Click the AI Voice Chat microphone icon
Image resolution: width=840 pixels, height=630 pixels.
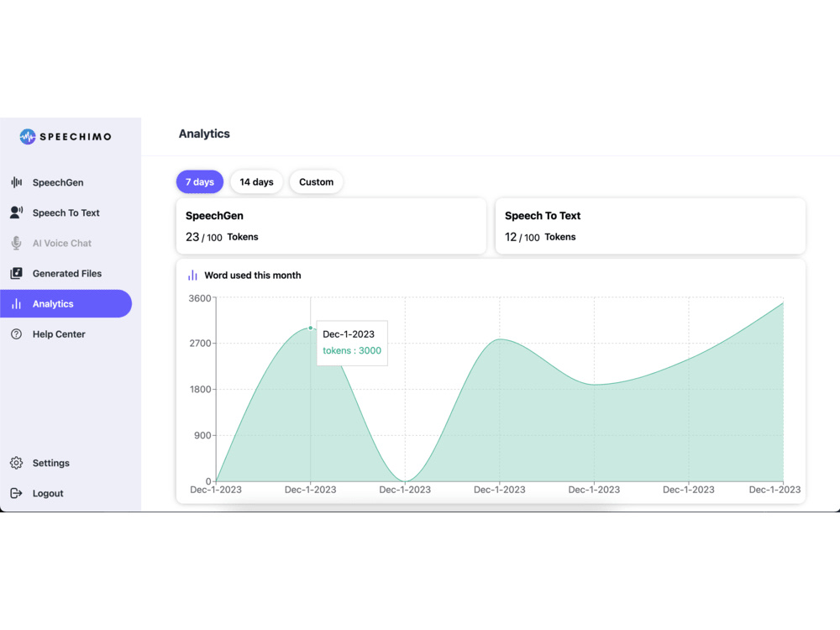click(17, 244)
